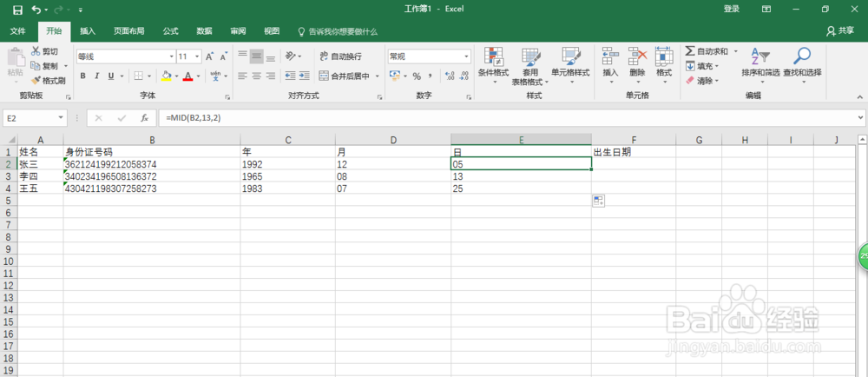Open the Name Box dropdown arrow
Image resolution: width=868 pixels, height=377 pixels.
(61, 118)
